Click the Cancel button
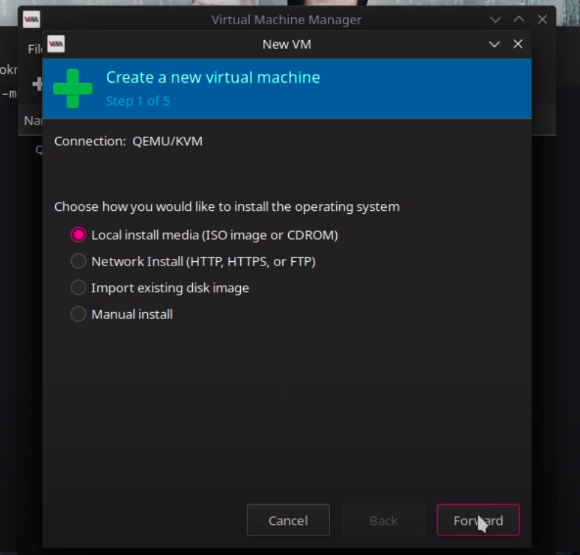 pos(288,520)
